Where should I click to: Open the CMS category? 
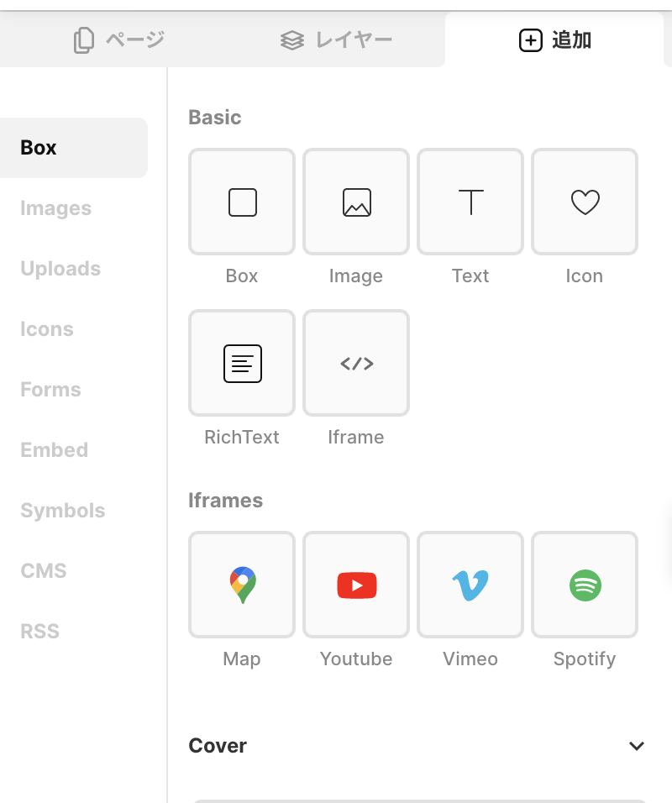click(44, 571)
